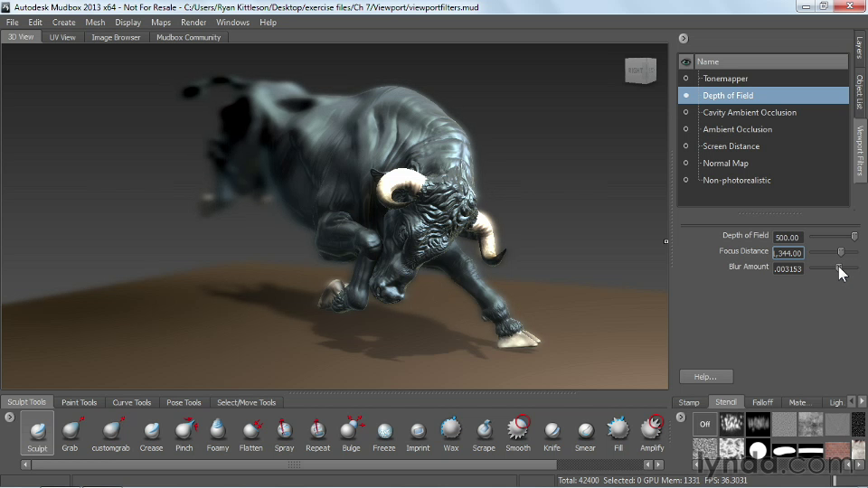Toggle Depth of Field filter visibility
Viewport: 868px width, 488px height.
(686, 96)
